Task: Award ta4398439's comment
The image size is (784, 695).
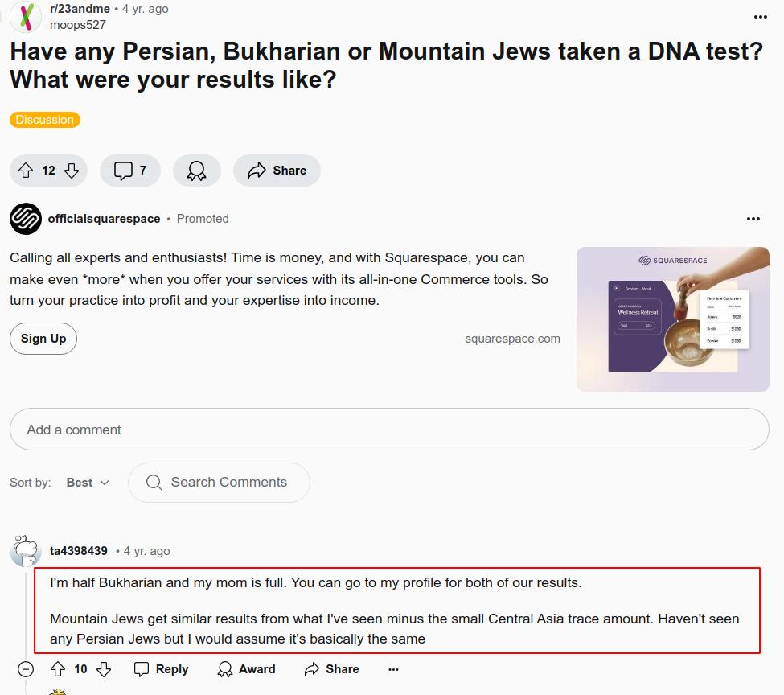Action: coord(247,669)
